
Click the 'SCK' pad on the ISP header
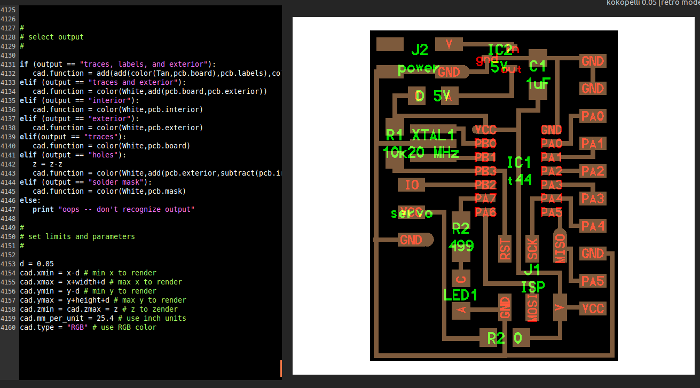coord(532,249)
